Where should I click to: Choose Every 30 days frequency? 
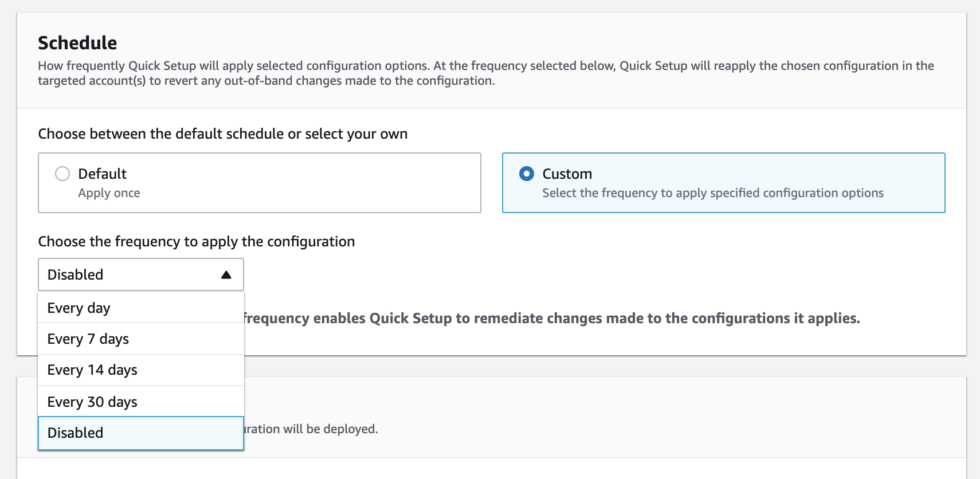coord(92,401)
